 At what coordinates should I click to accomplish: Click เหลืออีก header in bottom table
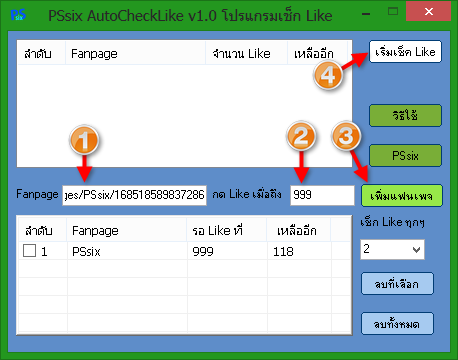(x=299, y=230)
